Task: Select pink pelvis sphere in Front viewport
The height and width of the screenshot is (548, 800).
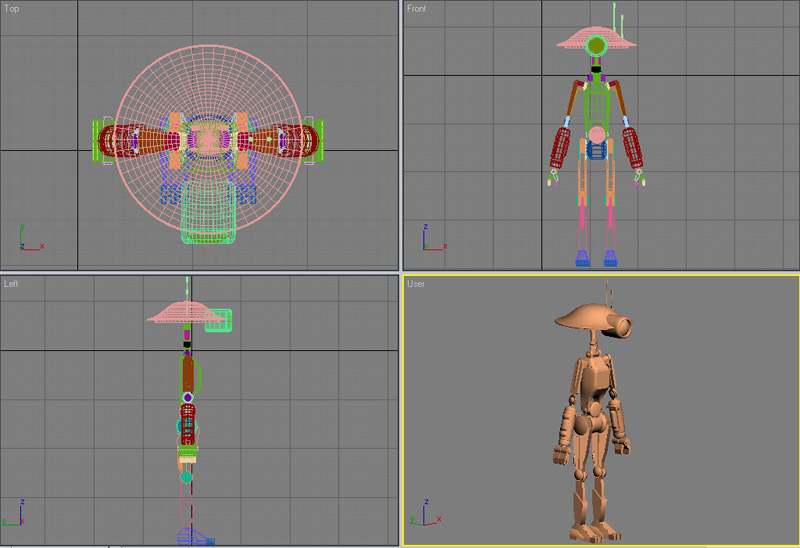Action: click(x=596, y=135)
